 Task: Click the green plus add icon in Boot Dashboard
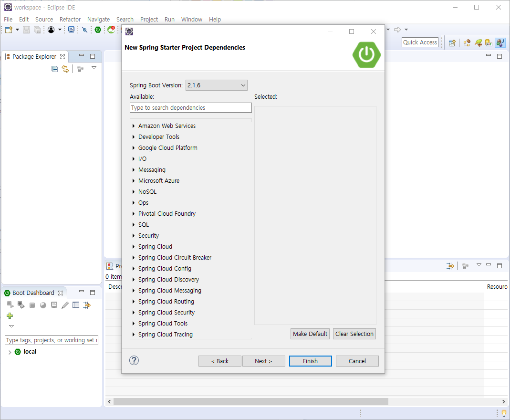(x=10, y=315)
